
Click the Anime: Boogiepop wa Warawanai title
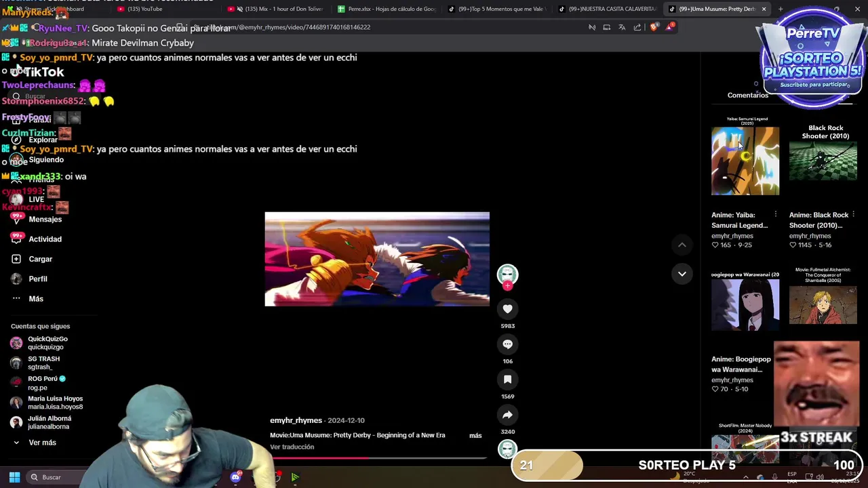pos(741,365)
